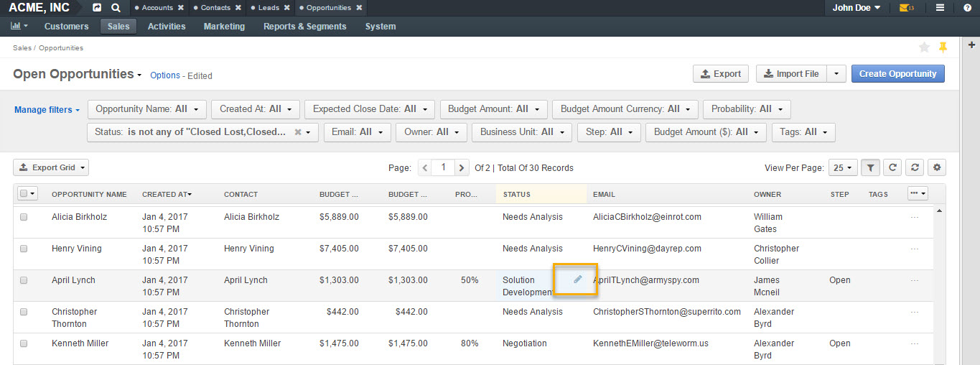The image size is (980, 365).
Task: Edit April Lynch status with pencil icon
Action: 577,279
